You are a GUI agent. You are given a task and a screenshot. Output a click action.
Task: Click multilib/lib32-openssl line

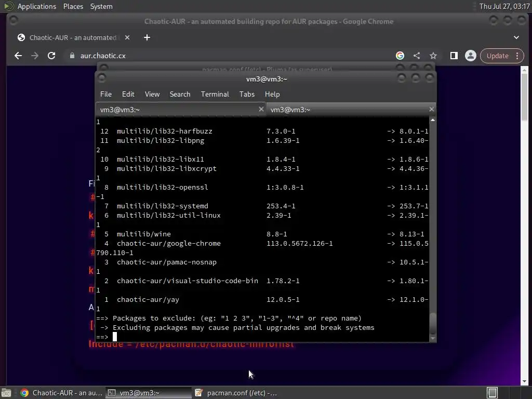click(x=262, y=187)
